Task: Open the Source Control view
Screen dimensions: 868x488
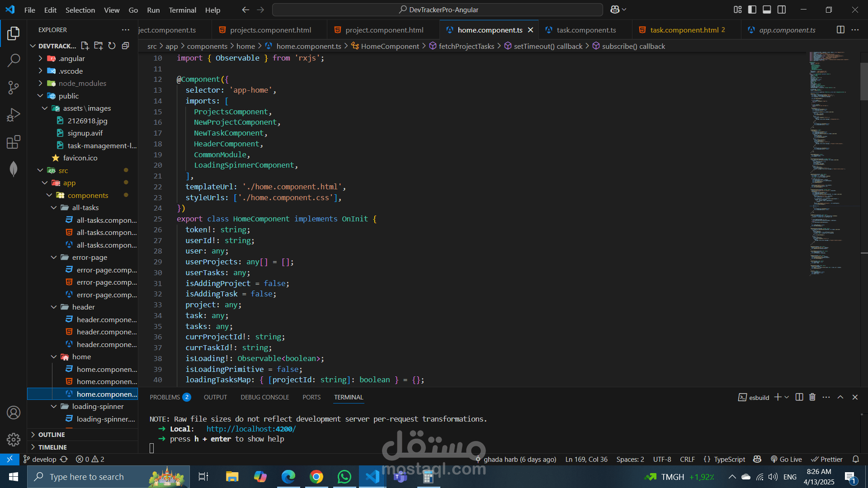Action: coord(14,88)
